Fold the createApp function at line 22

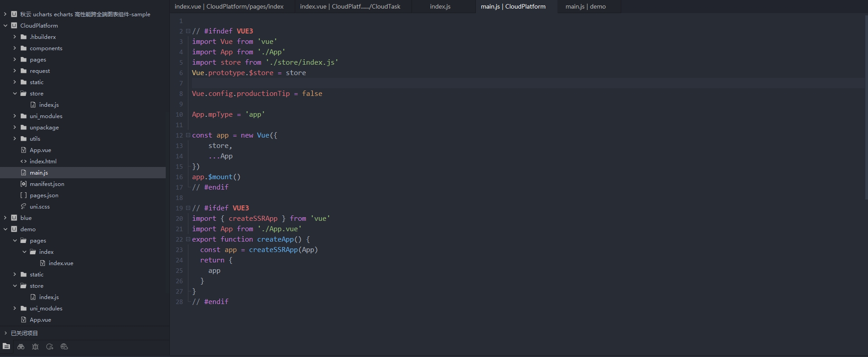(188, 239)
